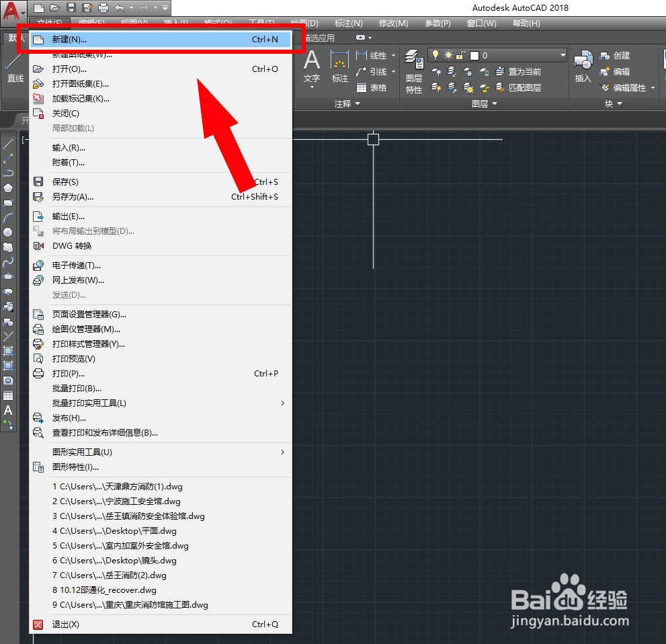Click the 表格 table button
Screen dimensions: 666x644
tap(372, 88)
